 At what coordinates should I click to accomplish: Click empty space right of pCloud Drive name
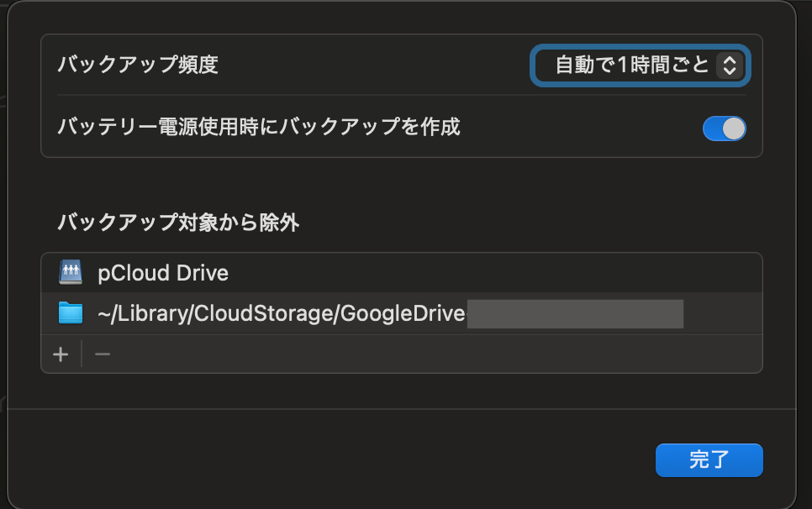(492, 273)
